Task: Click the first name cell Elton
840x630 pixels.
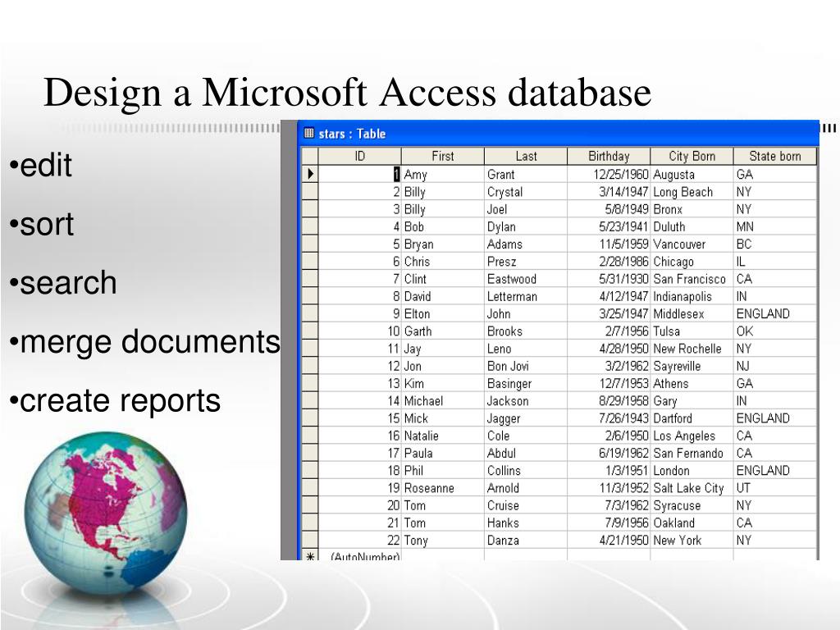Action: 443,313
